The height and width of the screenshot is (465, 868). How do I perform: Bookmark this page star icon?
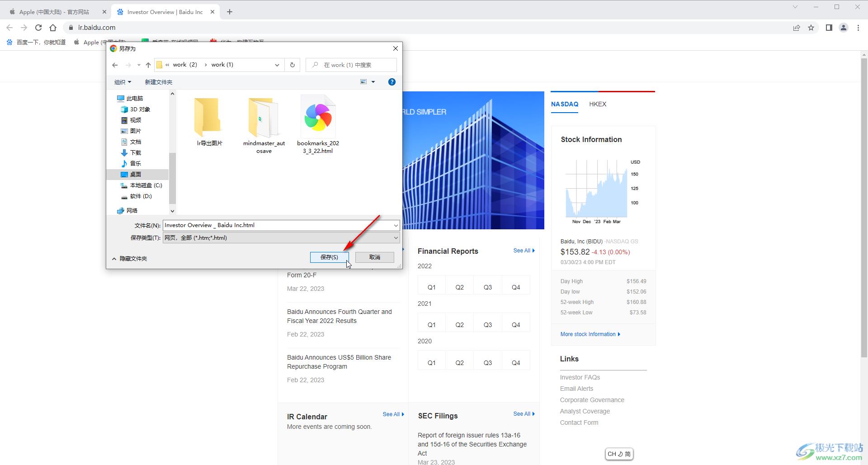[811, 28]
